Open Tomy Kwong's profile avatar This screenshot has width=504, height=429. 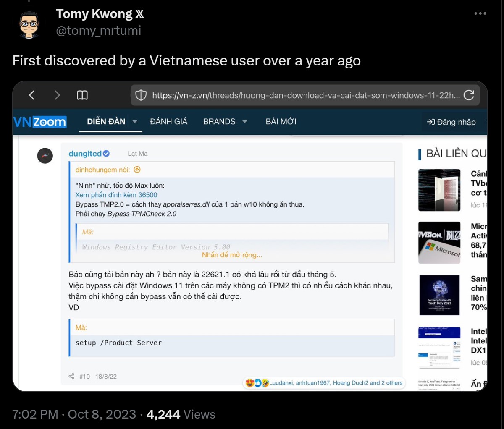point(29,24)
